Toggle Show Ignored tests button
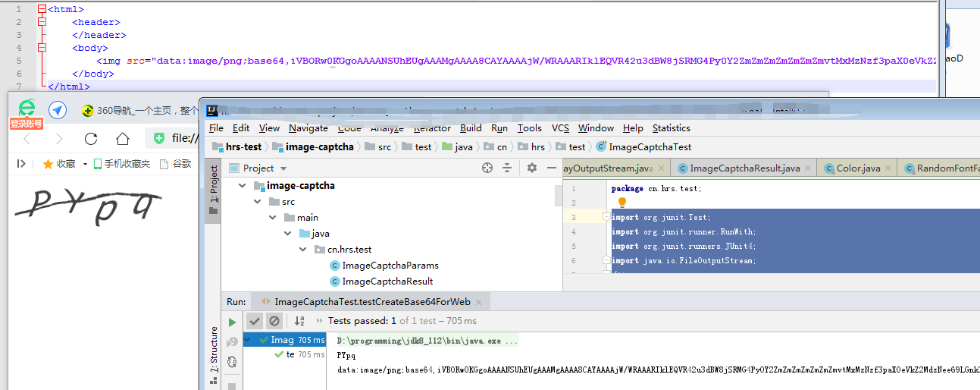The image size is (980, 390). 274,321
